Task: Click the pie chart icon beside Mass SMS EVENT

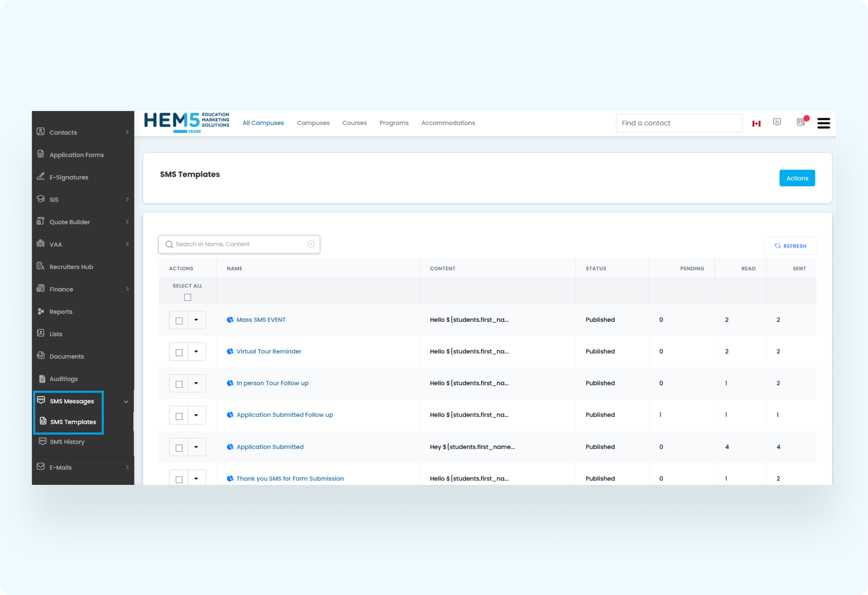Action: (x=230, y=320)
